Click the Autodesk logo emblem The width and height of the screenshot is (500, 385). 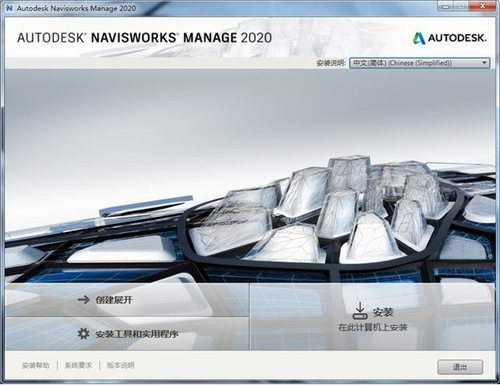419,38
